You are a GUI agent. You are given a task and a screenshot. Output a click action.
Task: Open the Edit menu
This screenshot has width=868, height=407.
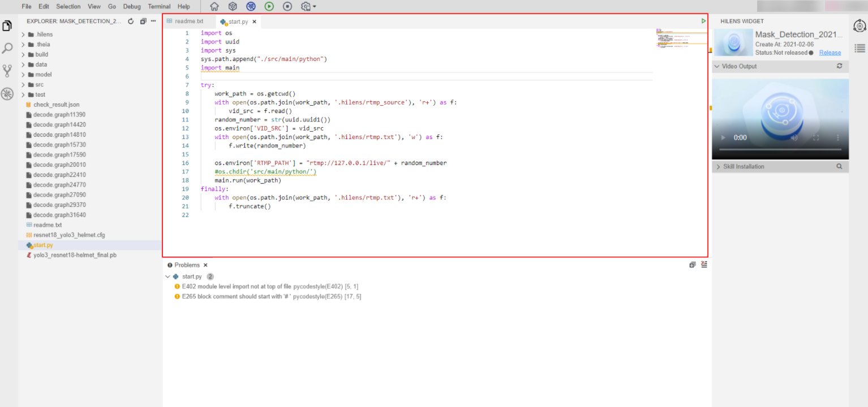[44, 7]
